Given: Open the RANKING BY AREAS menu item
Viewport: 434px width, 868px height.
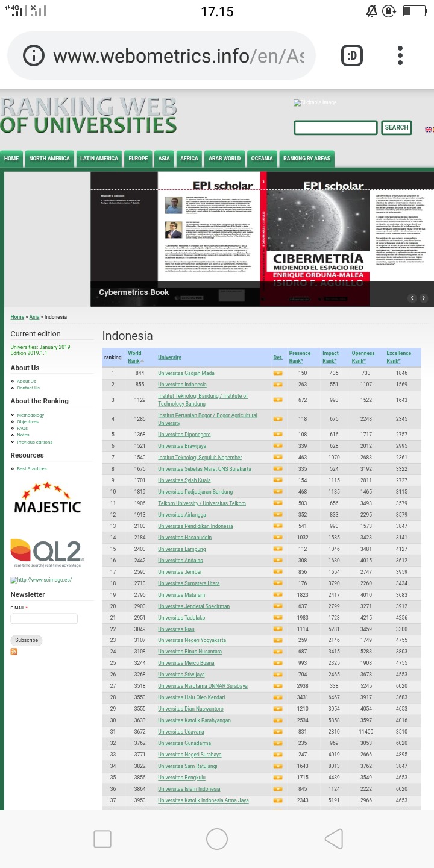Looking at the screenshot, I should pyautogui.click(x=307, y=159).
